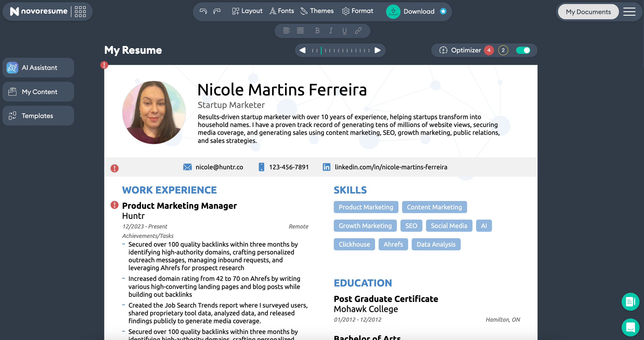Click red warning on Product Marketing Manager

[115, 205]
